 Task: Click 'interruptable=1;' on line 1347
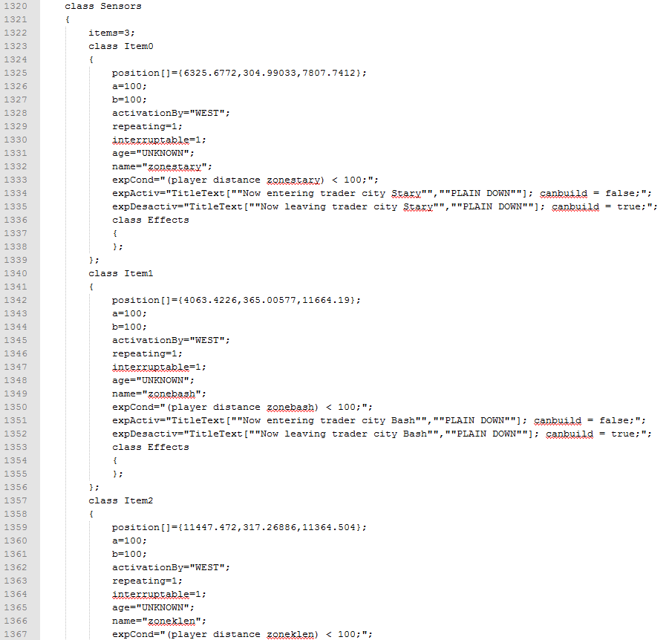[159, 367]
